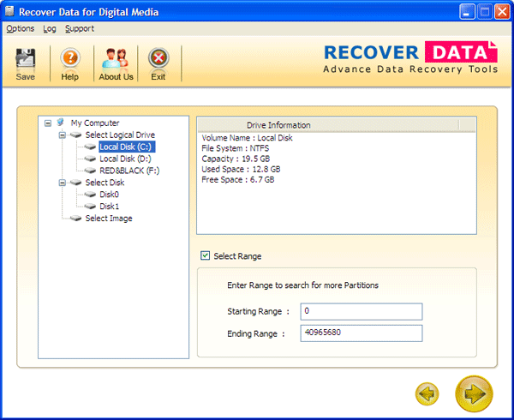Click the Recover Data logo banner
The width and height of the screenshot is (514, 420).
pyautogui.click(x=410, y=57)
